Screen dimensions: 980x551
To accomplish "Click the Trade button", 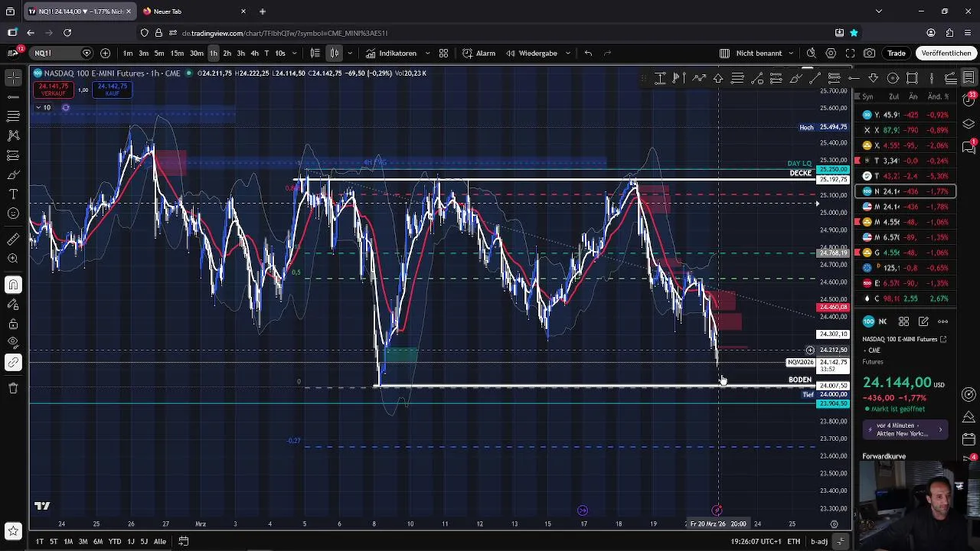I will click(x=896, y=53).
